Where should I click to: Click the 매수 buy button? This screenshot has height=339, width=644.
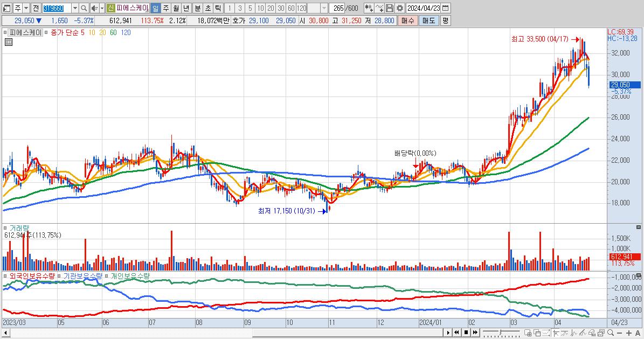[408, 20]
